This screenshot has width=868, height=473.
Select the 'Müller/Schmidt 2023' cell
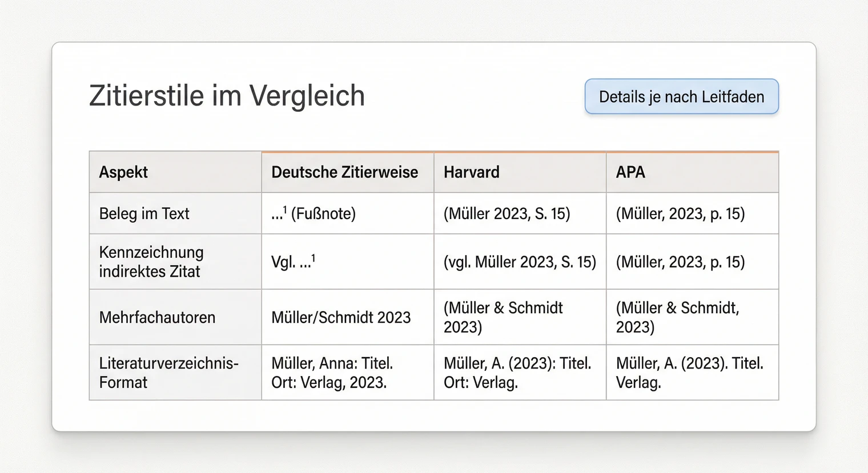coord(340,317)
